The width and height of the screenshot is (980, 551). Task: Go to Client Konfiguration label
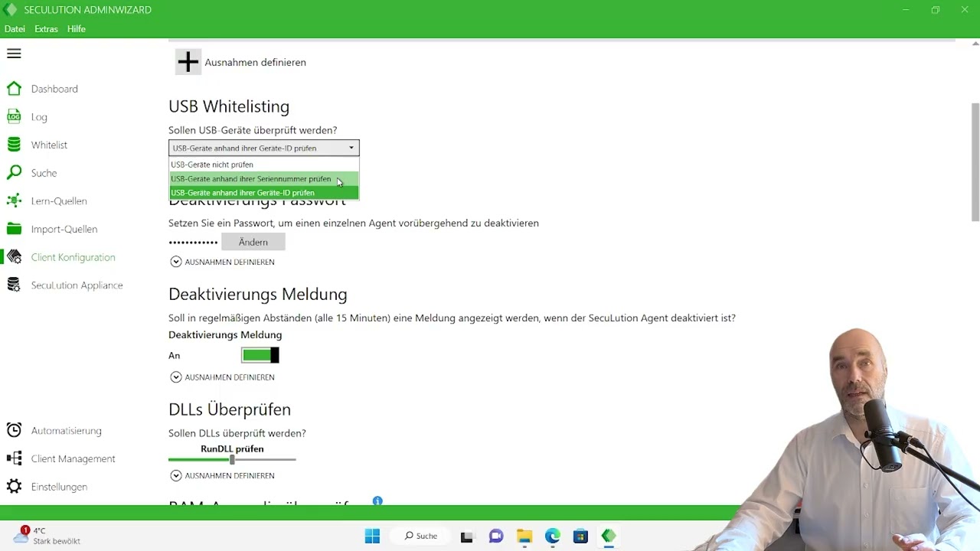(73, 257)
